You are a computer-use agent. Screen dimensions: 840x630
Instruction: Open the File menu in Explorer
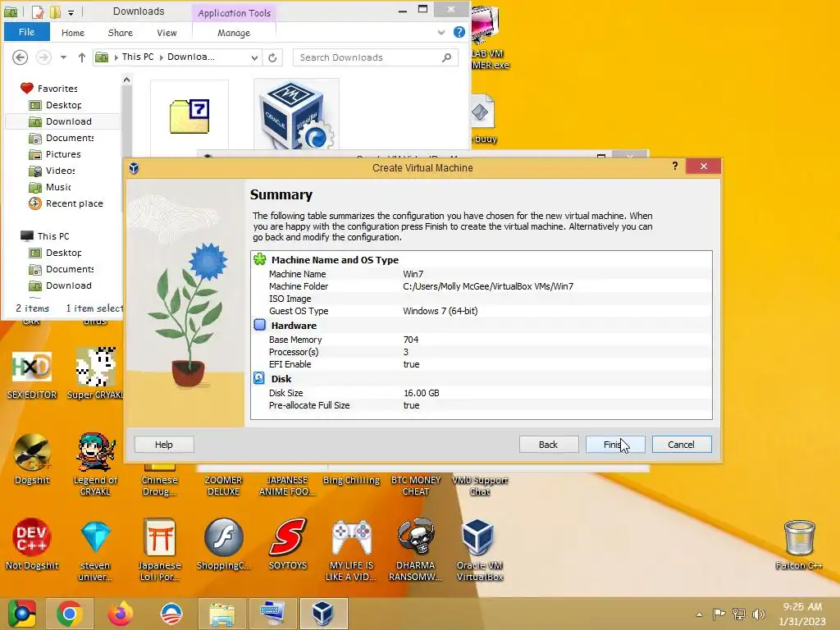27,32
